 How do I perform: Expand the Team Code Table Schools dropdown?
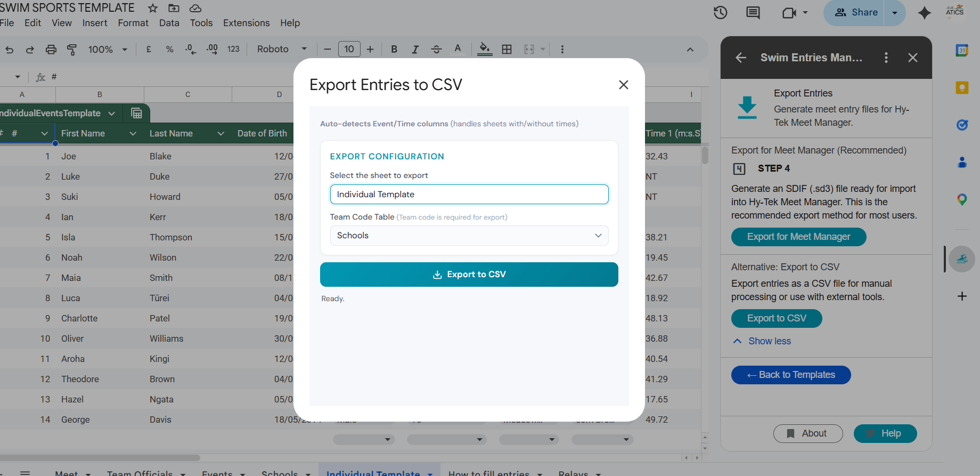tap(469, 236)
